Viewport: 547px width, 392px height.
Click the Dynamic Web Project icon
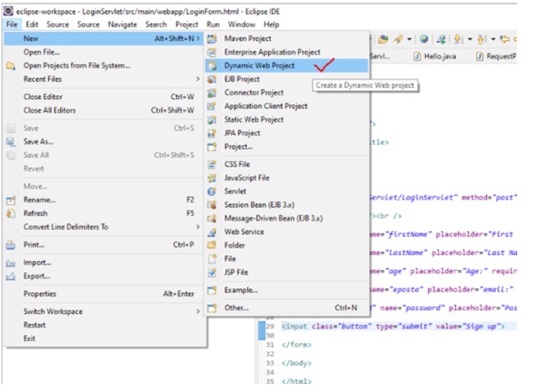coord(212,65)
